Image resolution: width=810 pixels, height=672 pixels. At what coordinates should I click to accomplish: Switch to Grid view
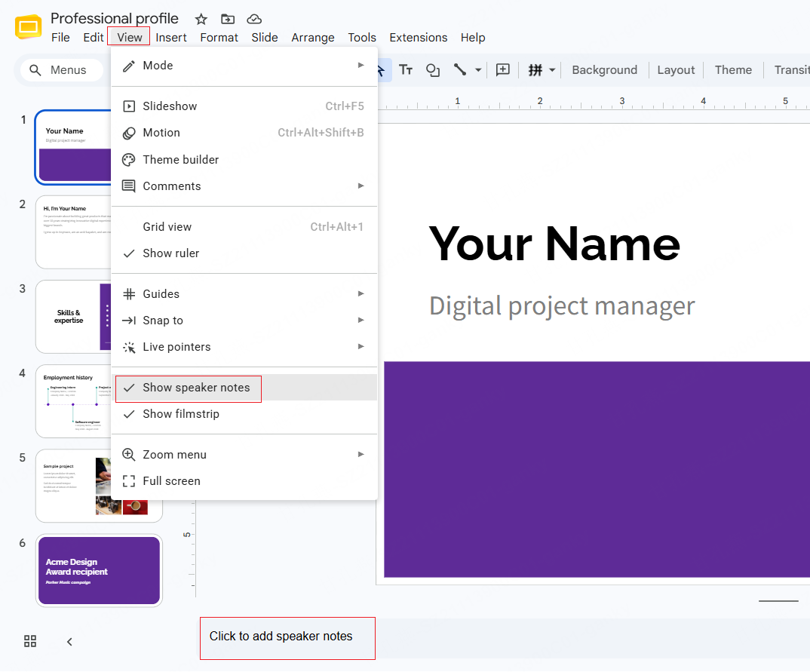(244, 227)
